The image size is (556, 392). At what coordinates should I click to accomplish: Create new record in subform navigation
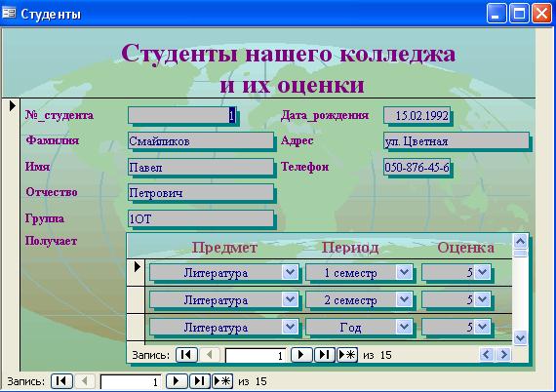[347, 355]
